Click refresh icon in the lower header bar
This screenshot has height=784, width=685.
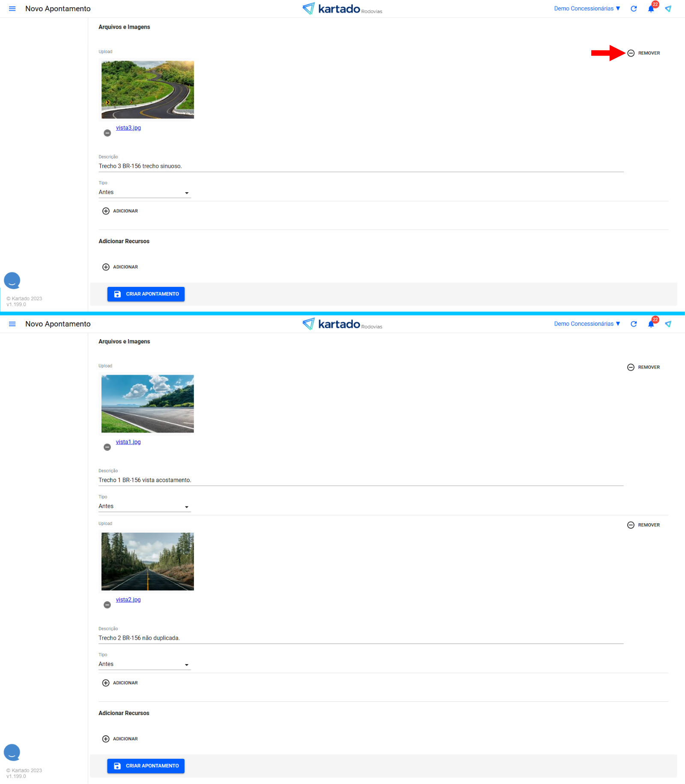[634, 324]
